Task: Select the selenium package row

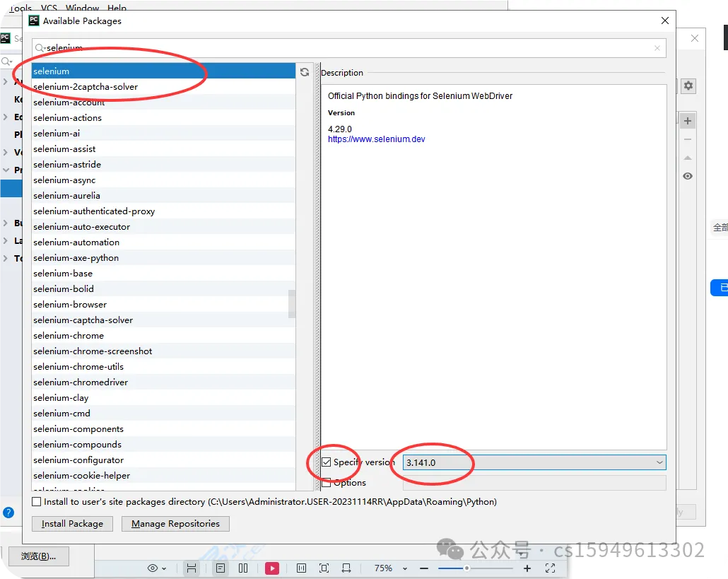Action: point(163,71)
